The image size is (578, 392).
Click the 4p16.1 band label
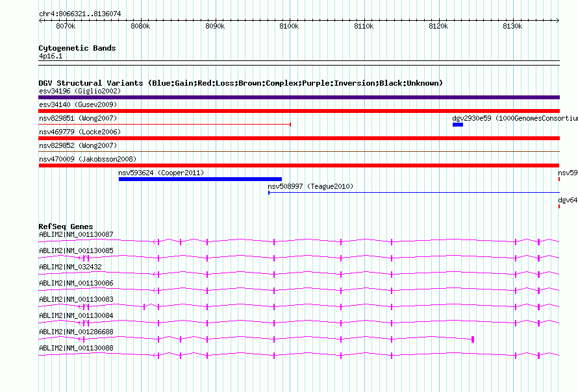51,56
